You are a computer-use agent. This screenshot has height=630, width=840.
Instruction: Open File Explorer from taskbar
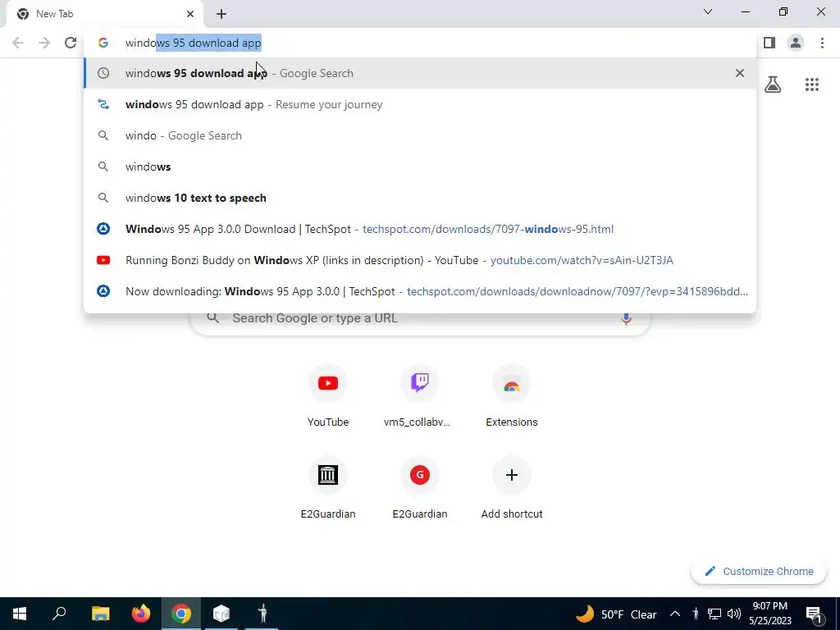pyautogui.click(x=100, y=614)
